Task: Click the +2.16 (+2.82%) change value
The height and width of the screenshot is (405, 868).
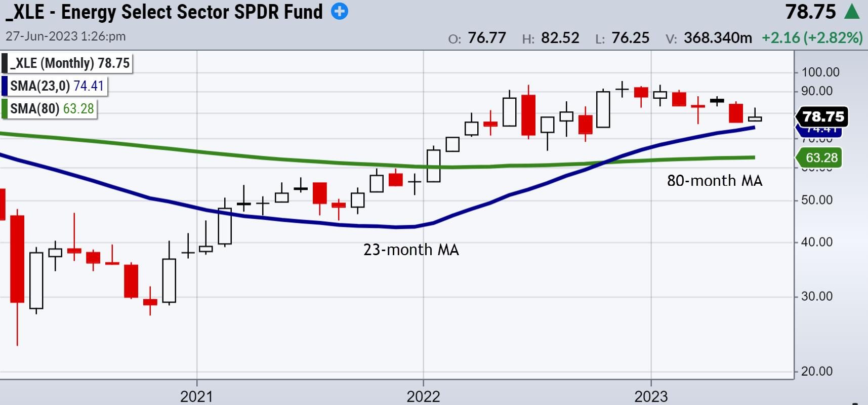Action: pyautogui.click(x=812, y=38)
